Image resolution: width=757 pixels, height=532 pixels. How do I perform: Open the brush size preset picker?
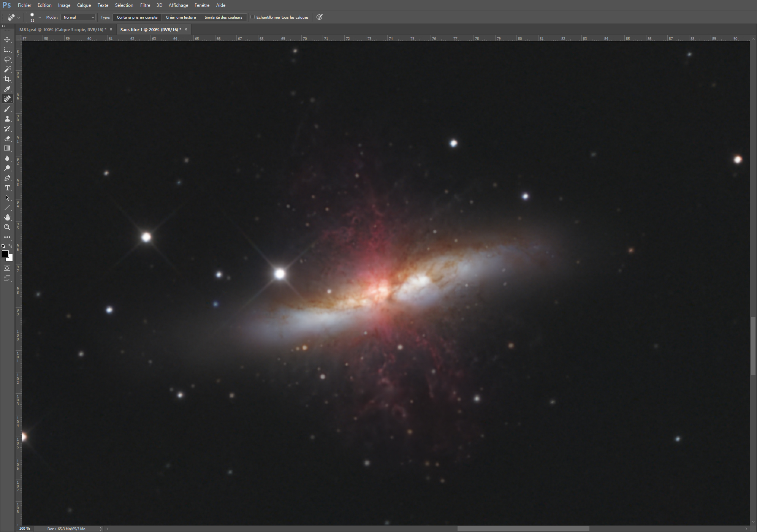[40, 17]
